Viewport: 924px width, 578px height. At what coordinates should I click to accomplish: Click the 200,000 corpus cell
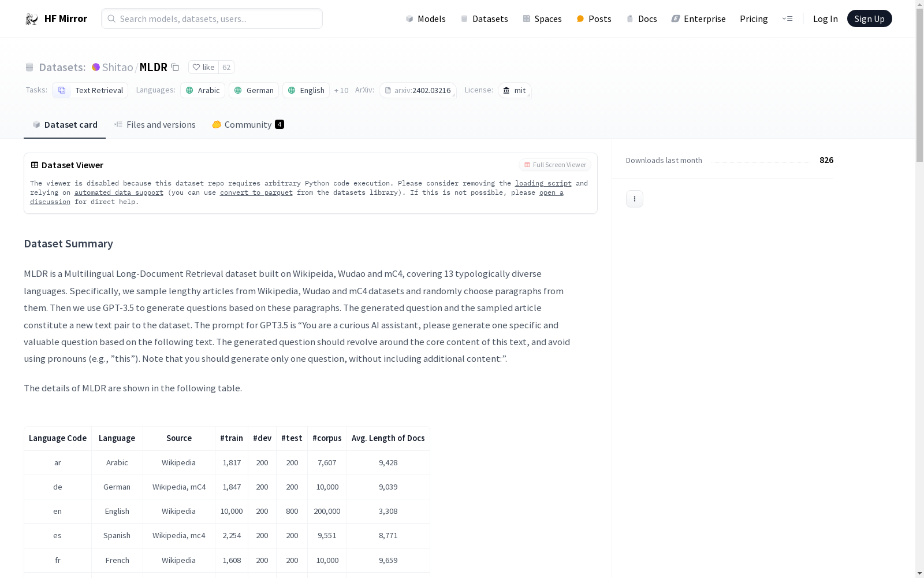pyautogui.click(x=327, y=511)
